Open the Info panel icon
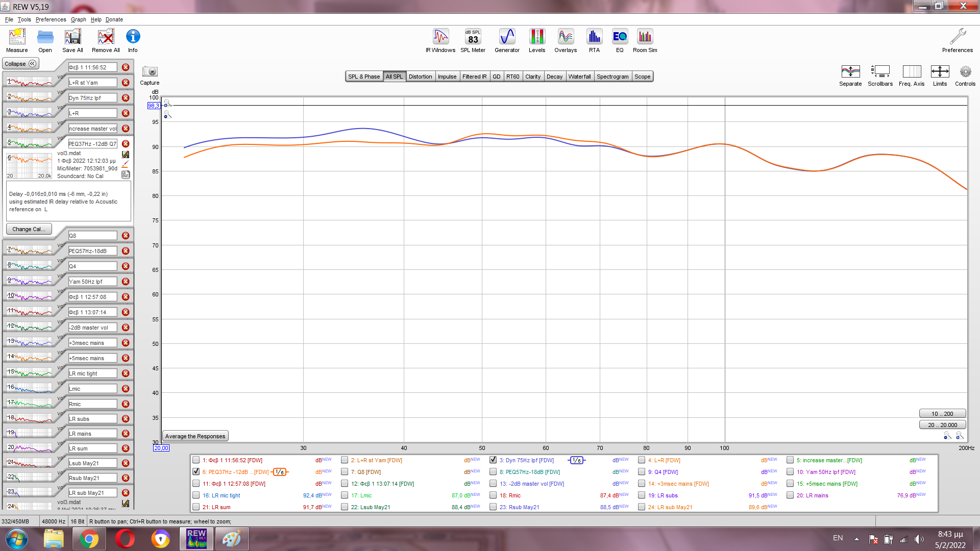The width and height of the screenshot is (980, 551). tap(133, 40)
